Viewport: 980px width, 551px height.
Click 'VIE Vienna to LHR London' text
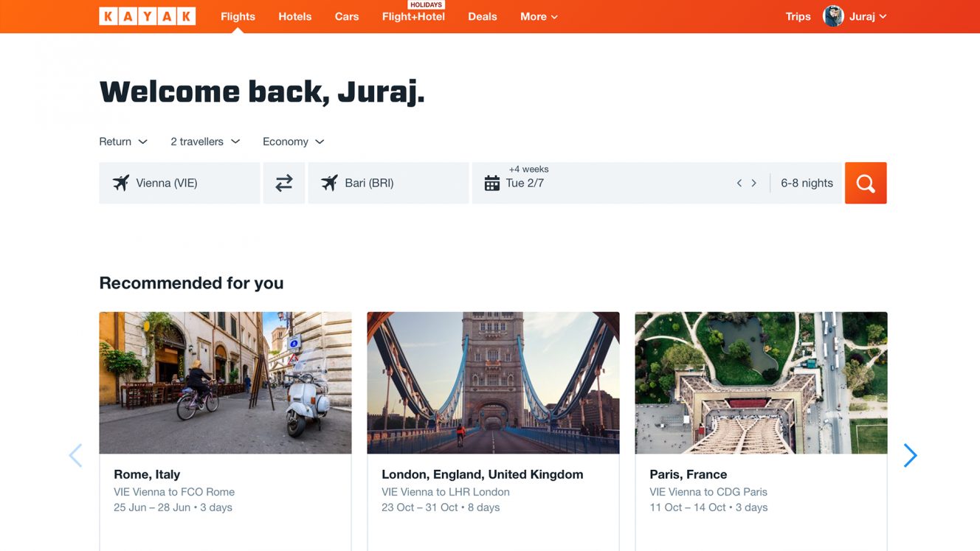(x=446, y=492)
